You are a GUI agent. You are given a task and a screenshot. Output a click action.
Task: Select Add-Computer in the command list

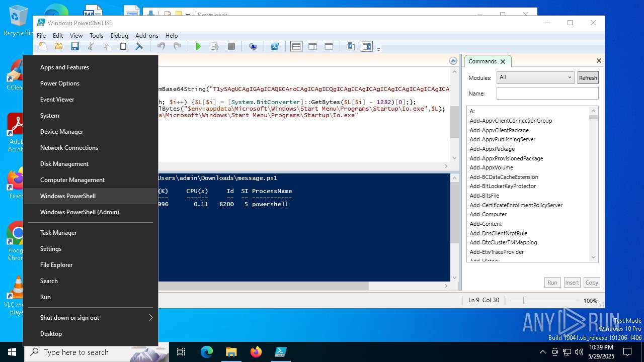click(488, 214)
